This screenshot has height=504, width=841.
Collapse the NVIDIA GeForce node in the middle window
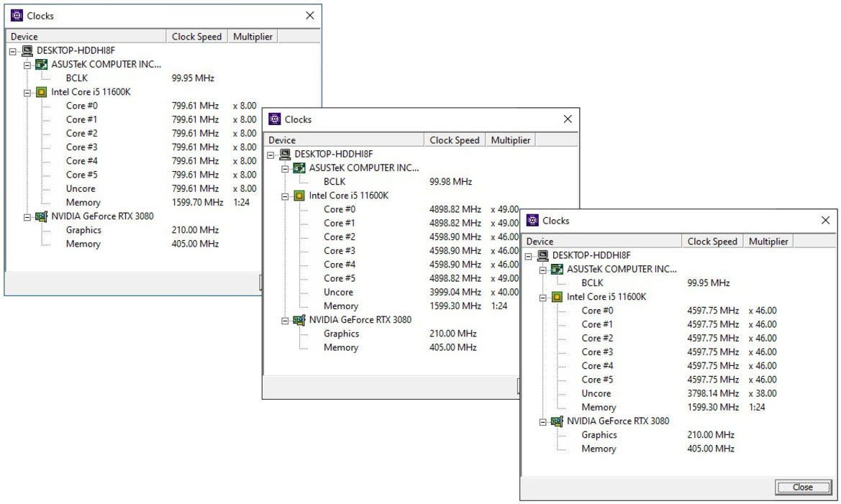[285, 321]
